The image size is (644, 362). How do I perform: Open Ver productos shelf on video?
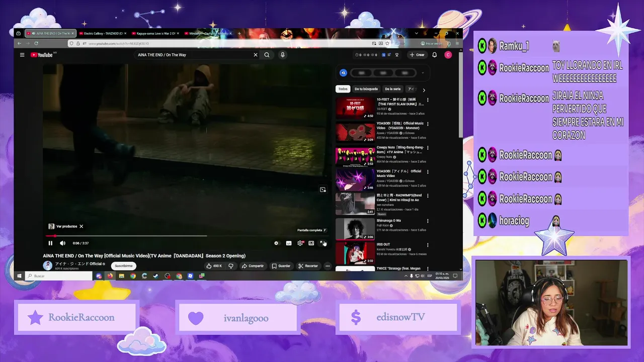tap(63, 227)
